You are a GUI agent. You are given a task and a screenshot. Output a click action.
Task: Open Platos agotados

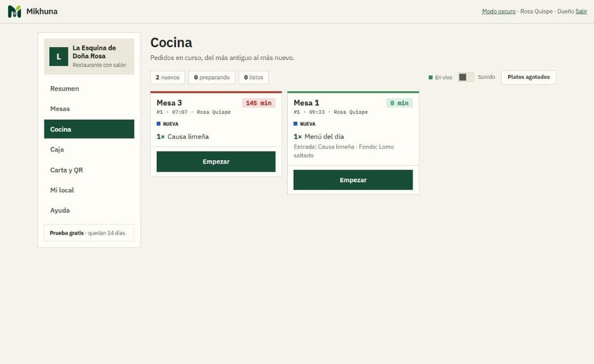click(x=529, y=77)
